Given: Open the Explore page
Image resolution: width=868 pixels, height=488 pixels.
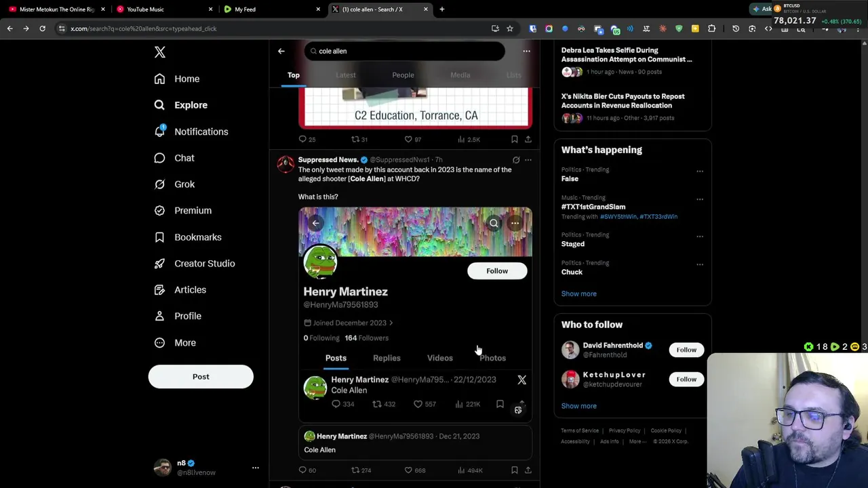Looking at the screenshot, I should point(180,105).
